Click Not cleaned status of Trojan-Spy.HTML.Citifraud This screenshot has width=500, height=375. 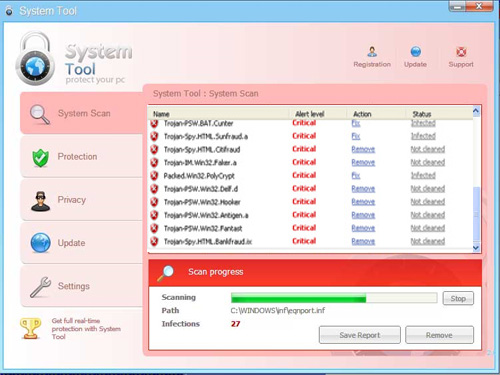pyautogui.click(x=428, y=149)
